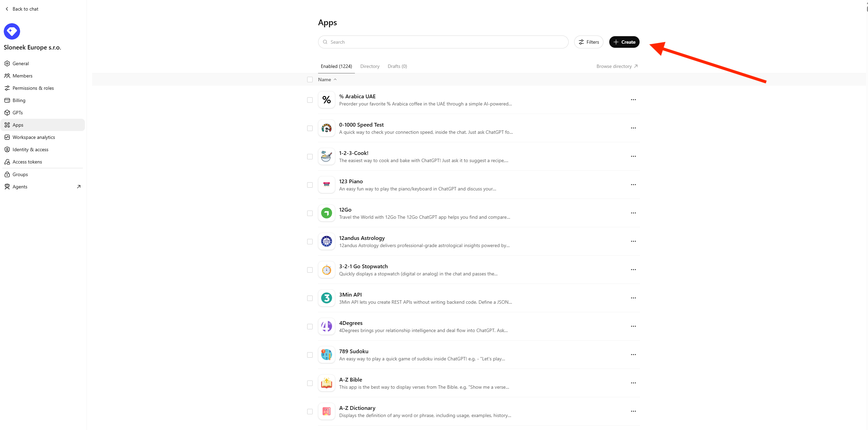The width and height of the screenshot is (868, 430).
Task: Click the Identity & access icon
Action: 7,149
